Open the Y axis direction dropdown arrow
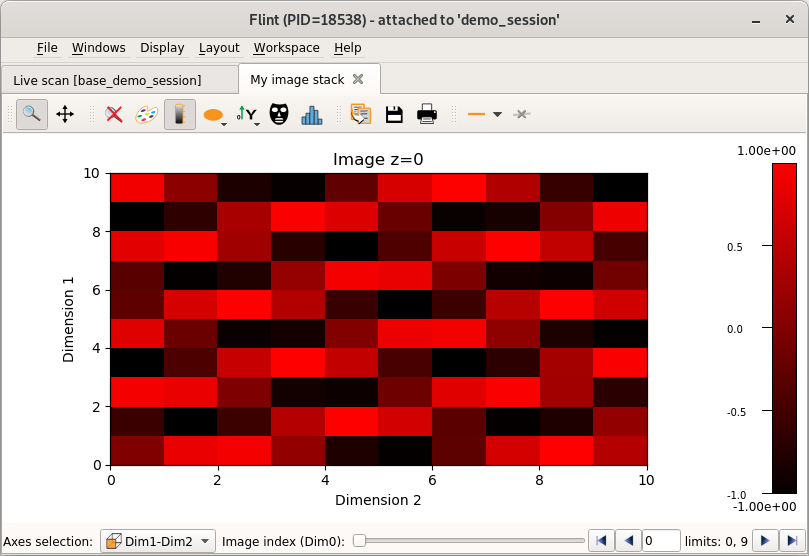Screen dimensions: 809x556 click(257, 124)
